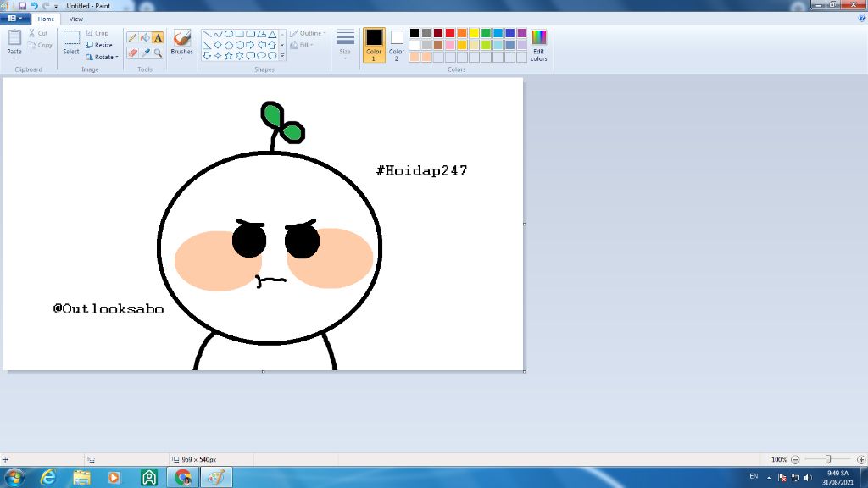Image resolution: width=868 pixels, height=488 pixels.
Task: Choose the Line shape
Action: pyautogui.click(x=207, y=34)
